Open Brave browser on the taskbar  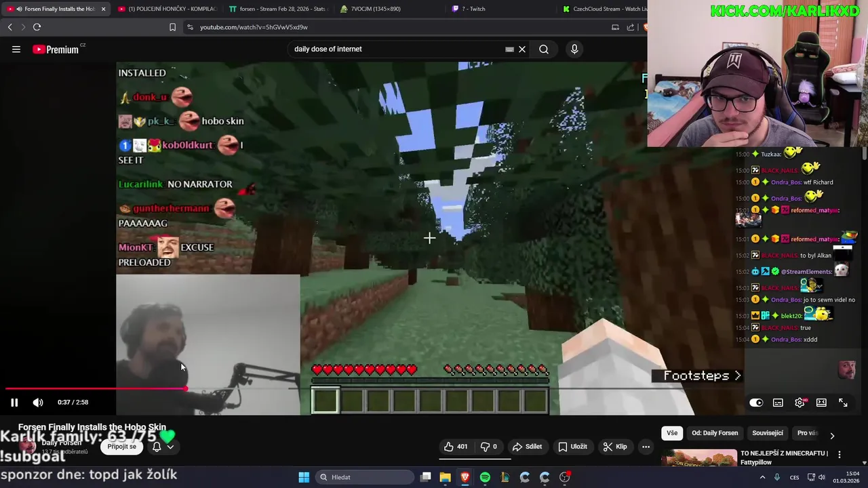point(465,477)
